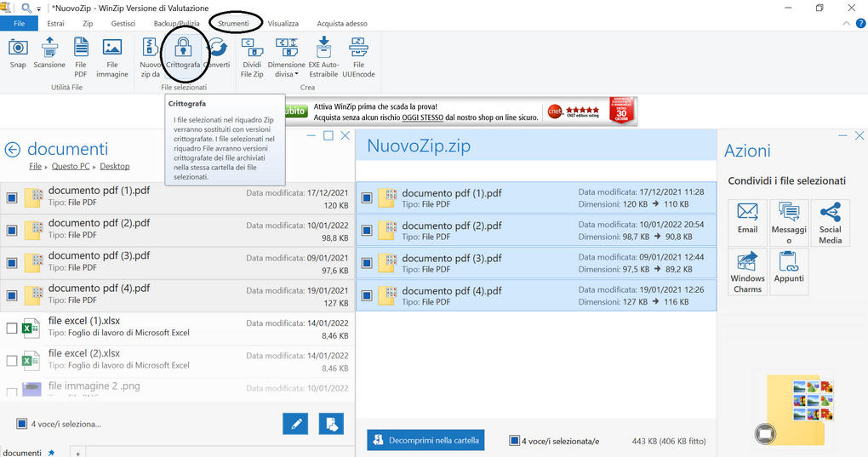Click the Converti ribbon icon
Screen dimensions: 868x457
coord(217,53)
